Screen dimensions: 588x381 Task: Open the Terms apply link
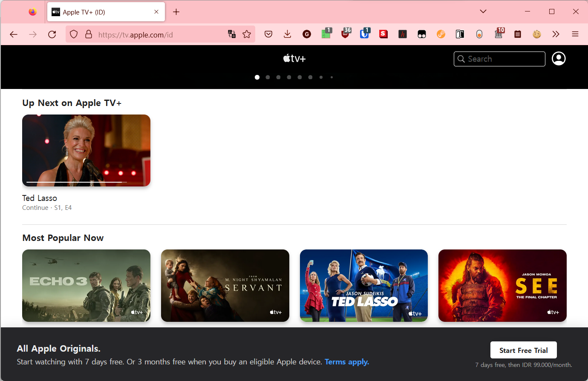tap(347, 362)
